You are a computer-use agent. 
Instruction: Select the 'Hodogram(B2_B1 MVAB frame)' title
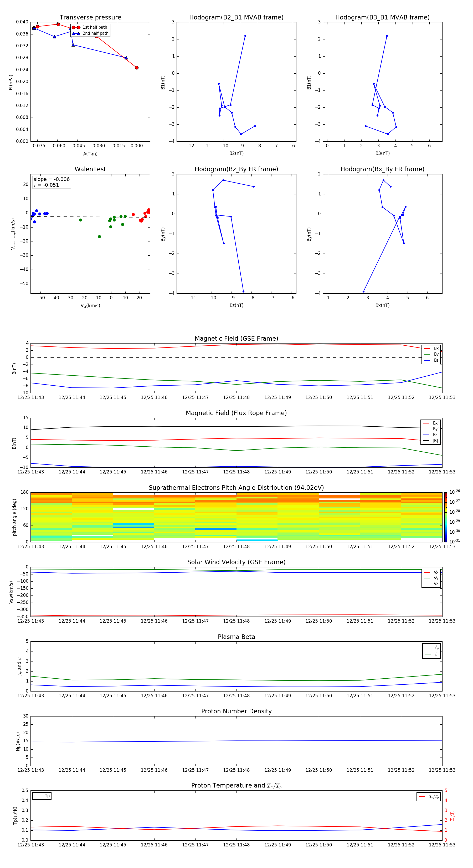point(236,17)
